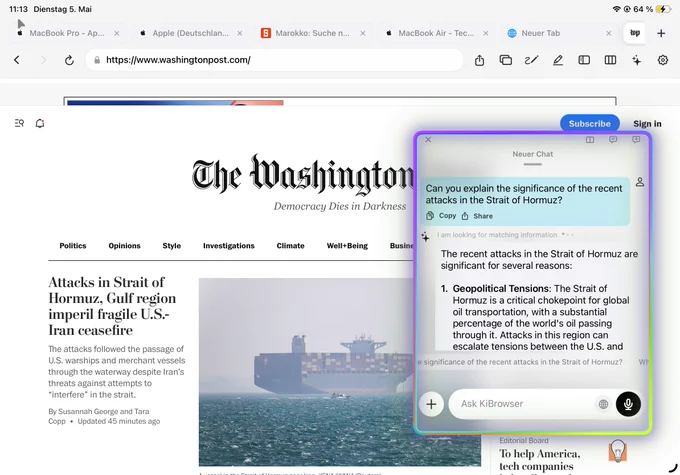Open the tab overview icon
The width and height of the screenshot is (680, 475).
tap(506, 60)
